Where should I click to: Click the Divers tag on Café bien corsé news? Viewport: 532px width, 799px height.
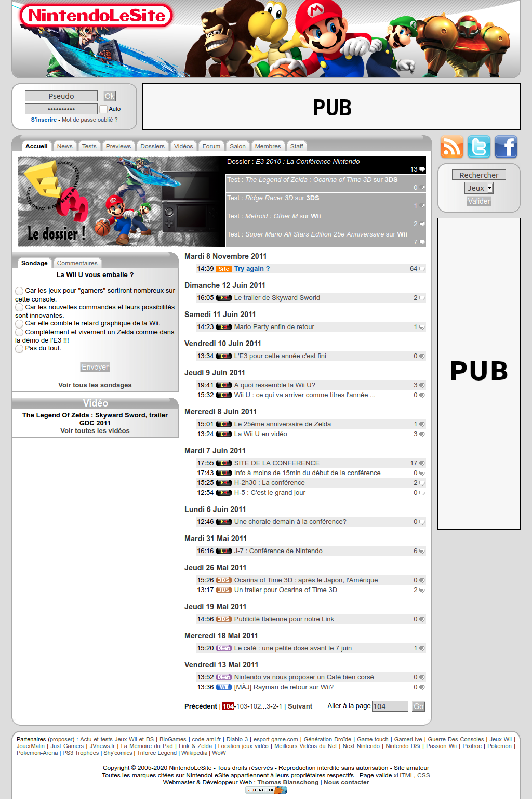click(x=224, y=677)
